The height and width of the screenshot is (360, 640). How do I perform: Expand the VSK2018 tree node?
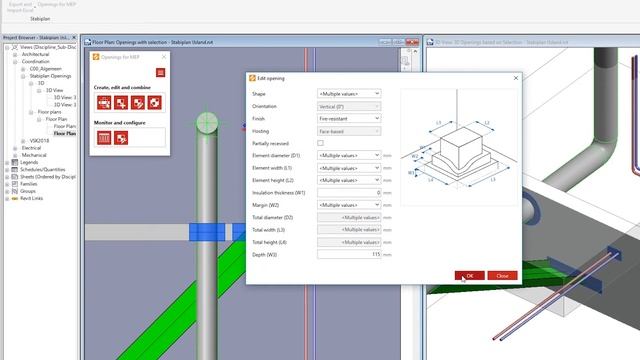coord(23,141)
